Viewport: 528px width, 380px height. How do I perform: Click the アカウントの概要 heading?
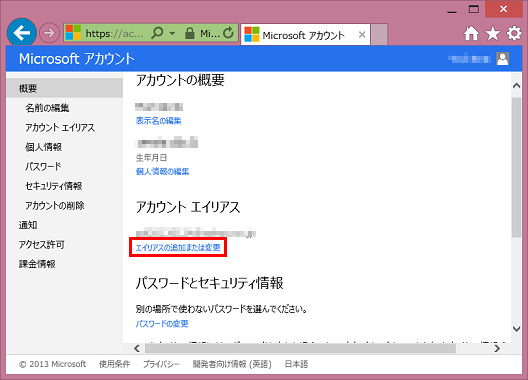pos(180,80)
